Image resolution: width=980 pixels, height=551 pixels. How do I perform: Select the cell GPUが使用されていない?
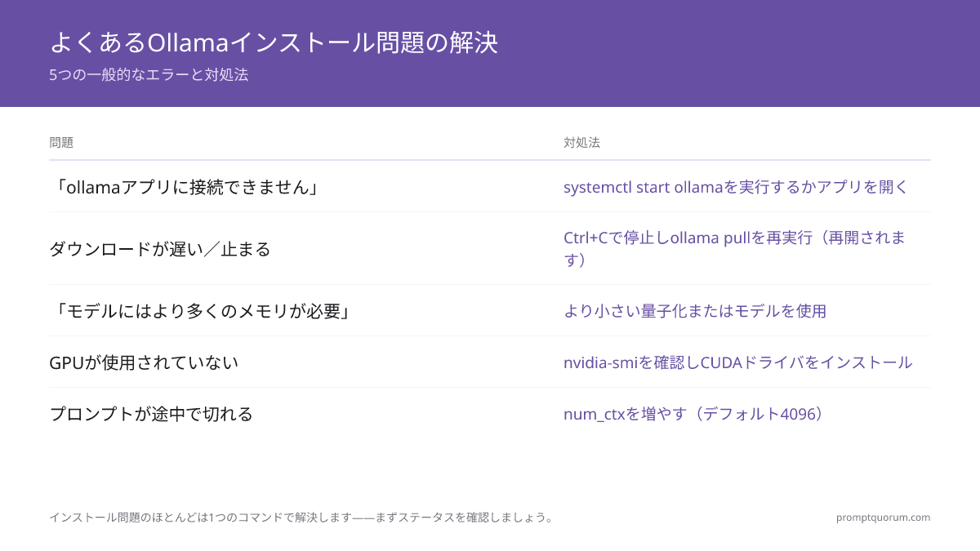144,362
